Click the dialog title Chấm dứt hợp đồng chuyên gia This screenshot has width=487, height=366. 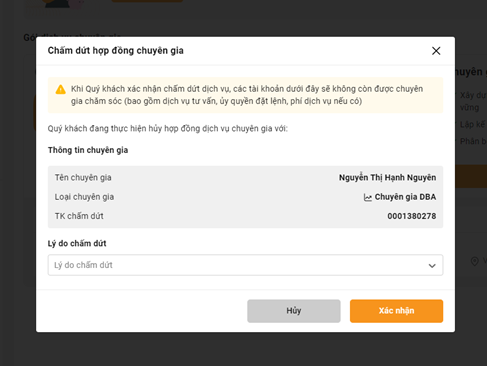click(115, 51)
